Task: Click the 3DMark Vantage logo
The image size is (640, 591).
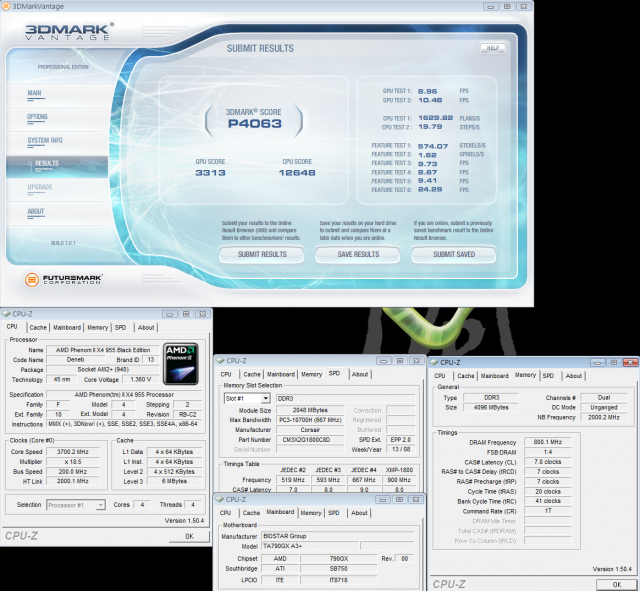Action: [x=69, y=31]
